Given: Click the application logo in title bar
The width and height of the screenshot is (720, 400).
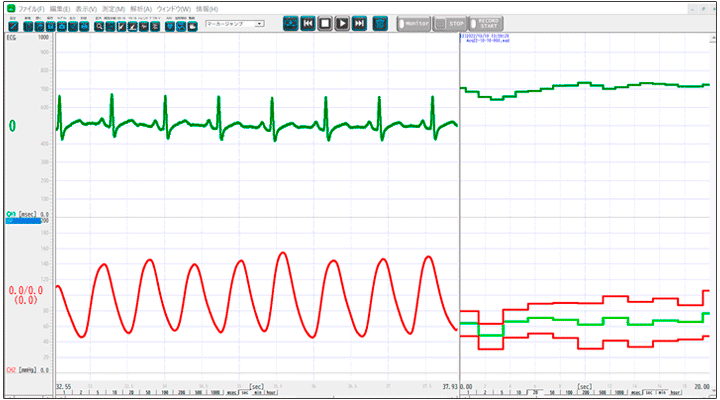Looking at the screenshot, I should pos(11,8).
